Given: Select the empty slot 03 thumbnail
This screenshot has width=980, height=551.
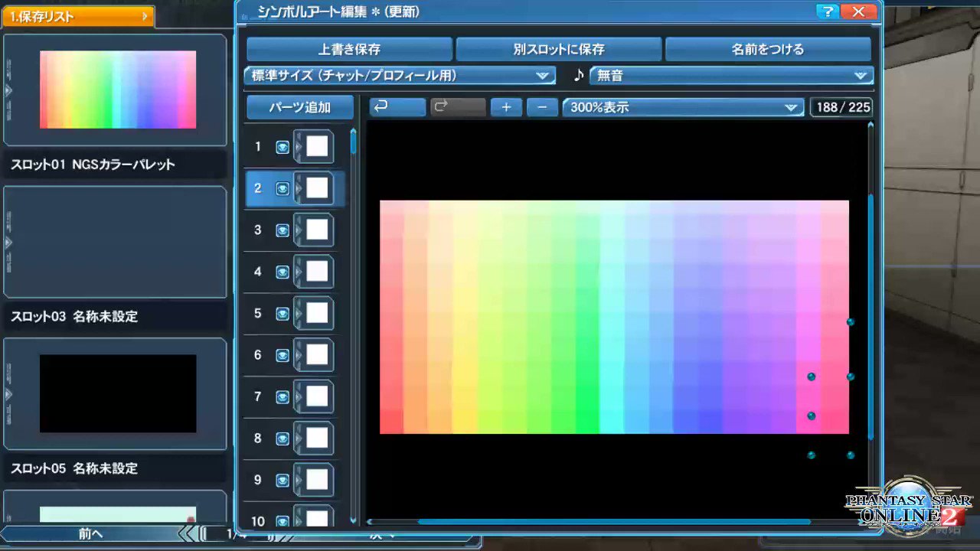Looking at the screenshot, I should [115, 242].
